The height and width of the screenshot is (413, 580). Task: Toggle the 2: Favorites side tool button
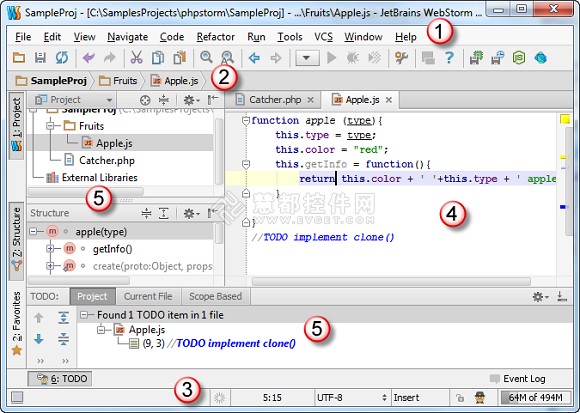[16, 324]
